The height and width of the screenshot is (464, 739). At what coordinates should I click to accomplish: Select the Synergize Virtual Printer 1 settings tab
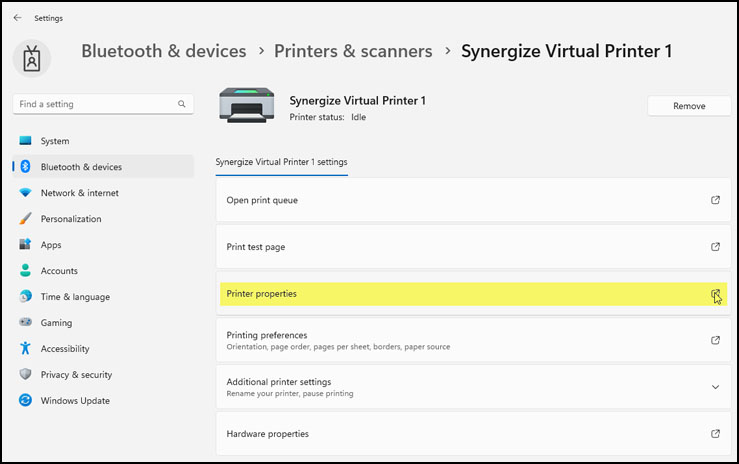pyautogui.click(x=281, y=162)
